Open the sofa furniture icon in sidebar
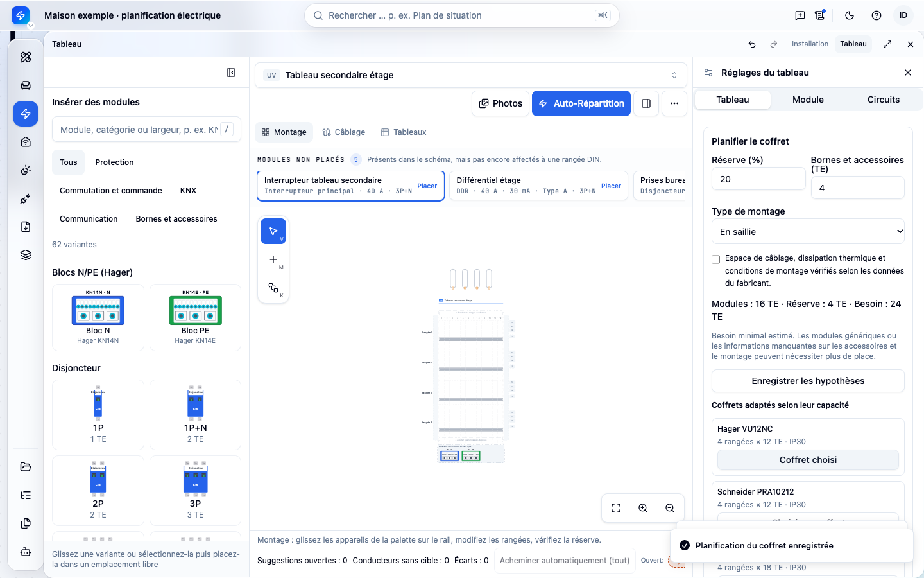924x578 pixels. (x=26, y=85)
